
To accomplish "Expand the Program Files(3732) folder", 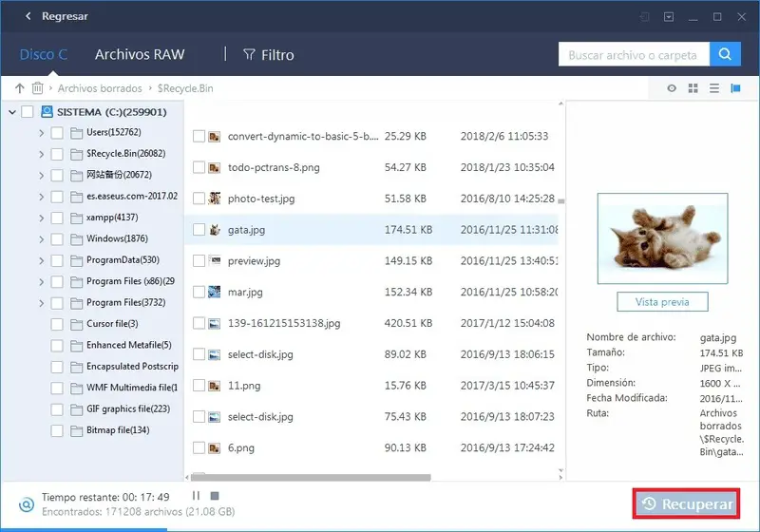I will pos(41,303).
